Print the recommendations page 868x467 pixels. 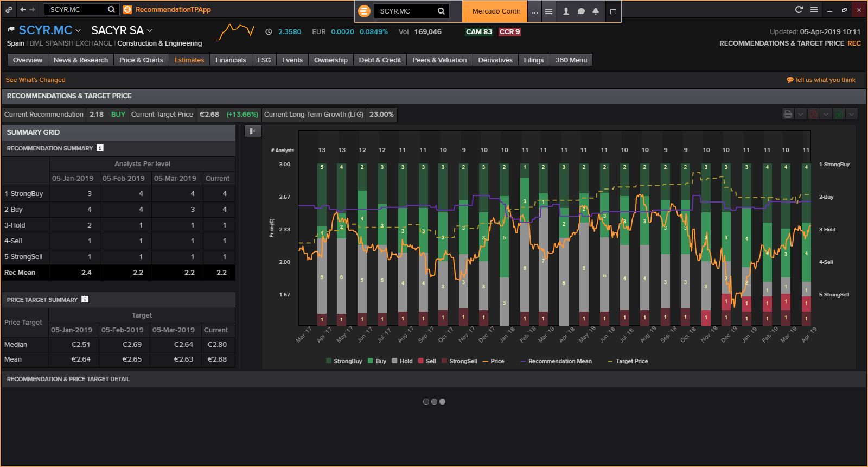pyautogui.click(x=788, y=114)
